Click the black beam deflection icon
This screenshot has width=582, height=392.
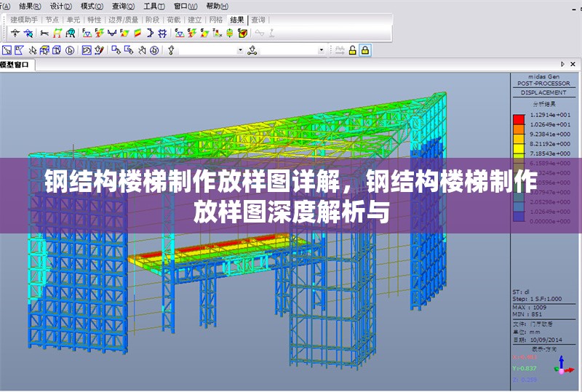[x=44, y=33]
